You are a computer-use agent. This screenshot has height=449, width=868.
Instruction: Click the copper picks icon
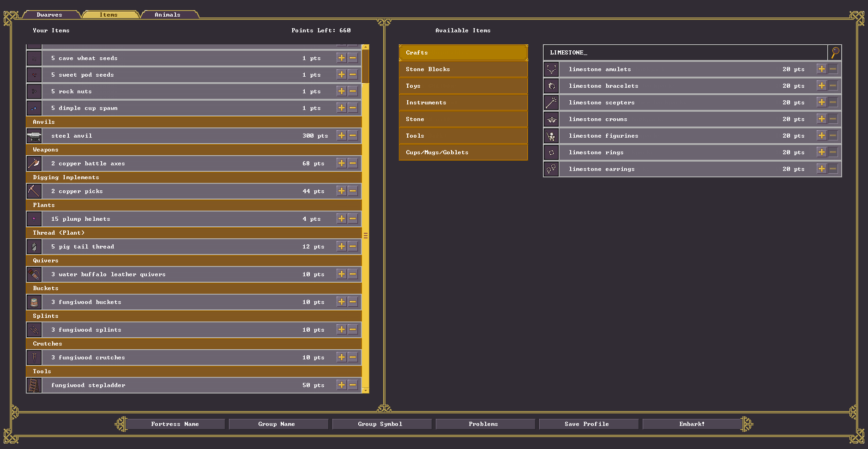[34, 191]
